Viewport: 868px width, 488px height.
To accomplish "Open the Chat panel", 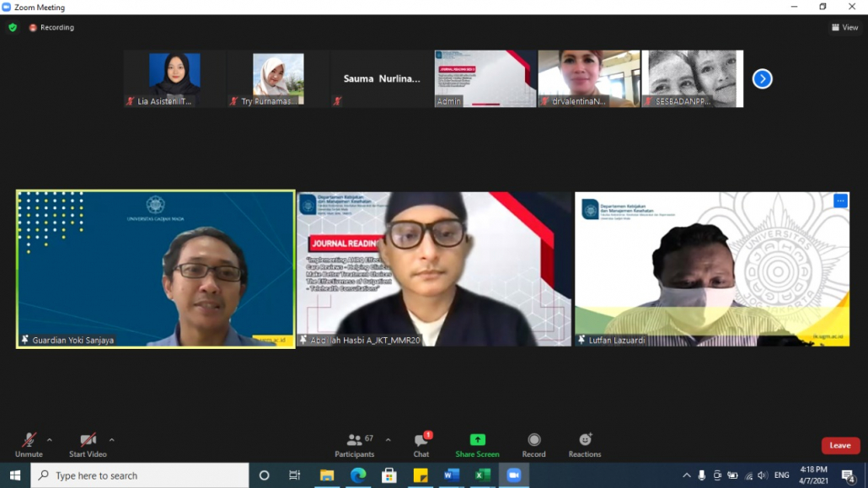I will (x=421, y=444).
